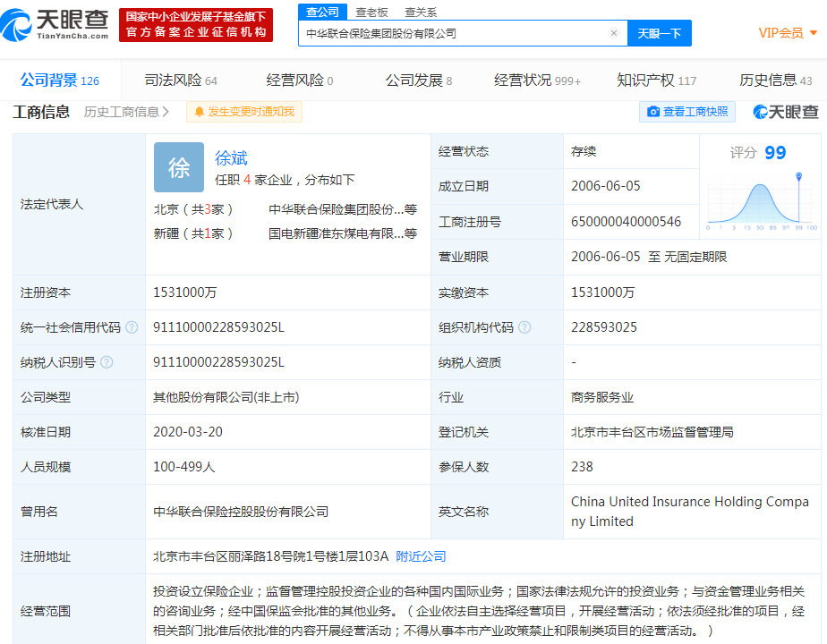Click help icon beside 统一社会信用代码
Screen dimensions: 827x644
[132, 327]
